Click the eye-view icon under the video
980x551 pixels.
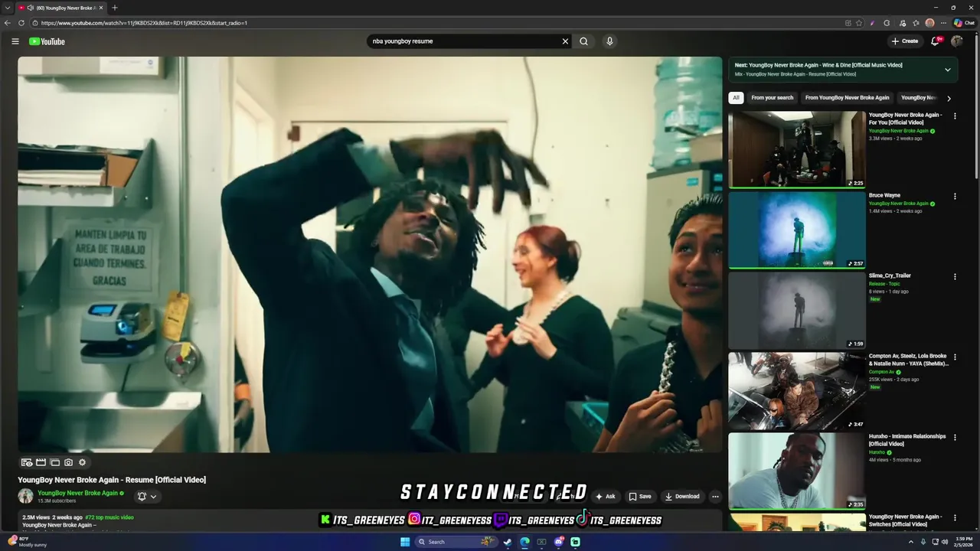click(27, 462)
